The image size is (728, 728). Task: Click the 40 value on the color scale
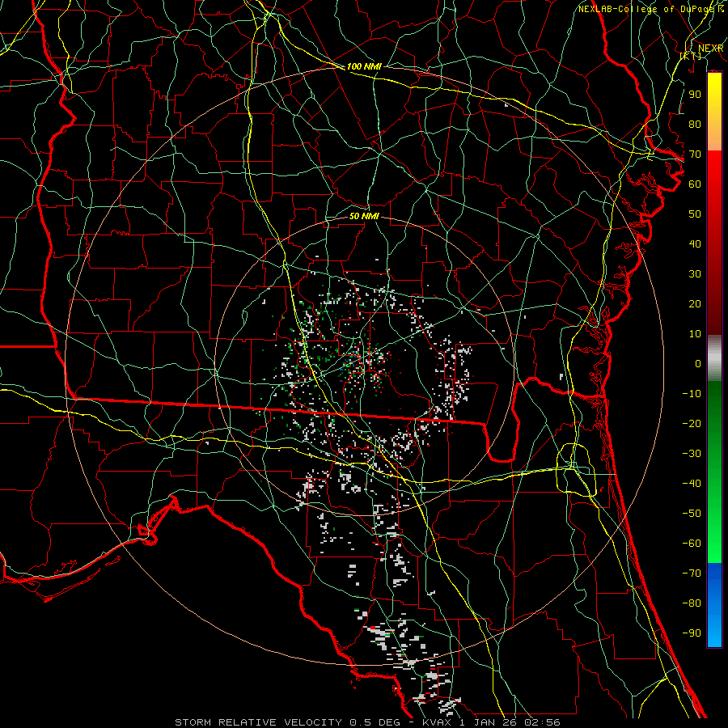[x=695, y=244]
